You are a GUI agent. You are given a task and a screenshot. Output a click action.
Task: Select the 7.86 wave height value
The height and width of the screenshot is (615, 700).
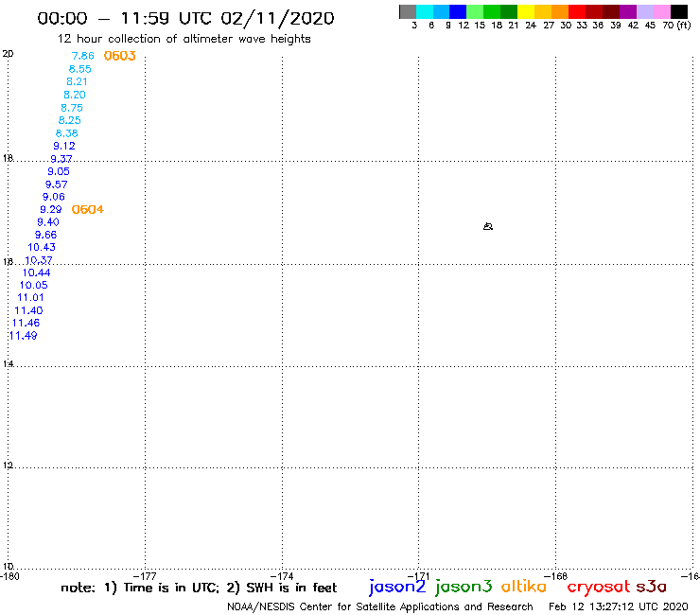[x=83, y=56]
